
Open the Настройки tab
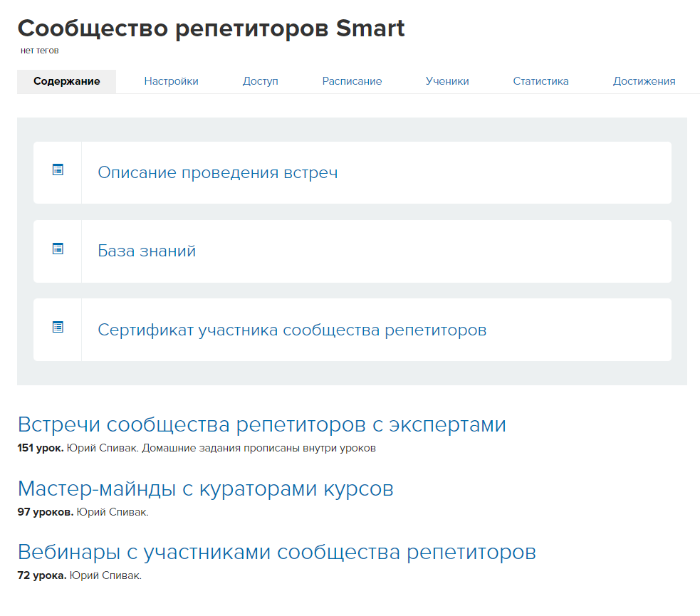[x=171, y=81]
